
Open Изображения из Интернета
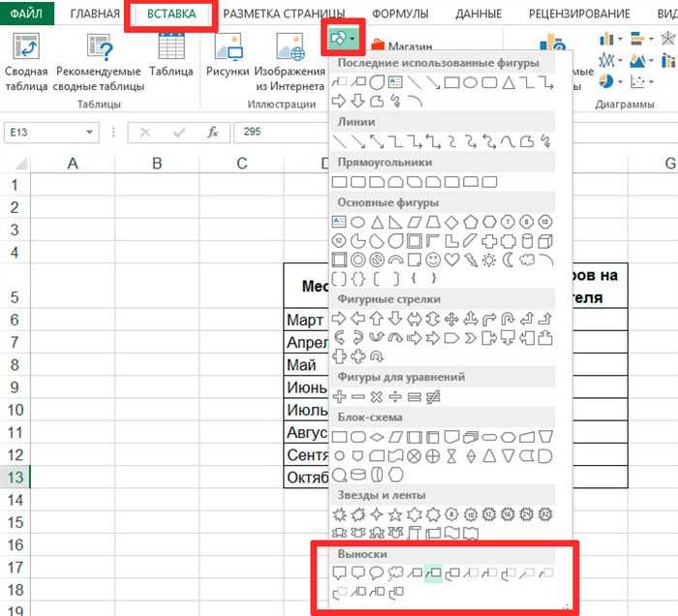290,62
